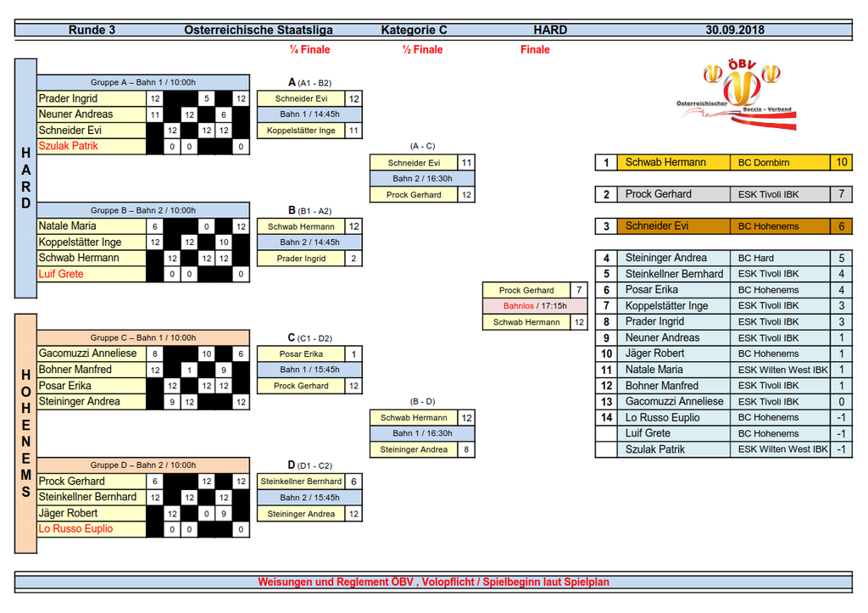Click the Gruppe D – Bahn 2 header
The width and height of the screenshot is (868, 613).
pos(142,465)
